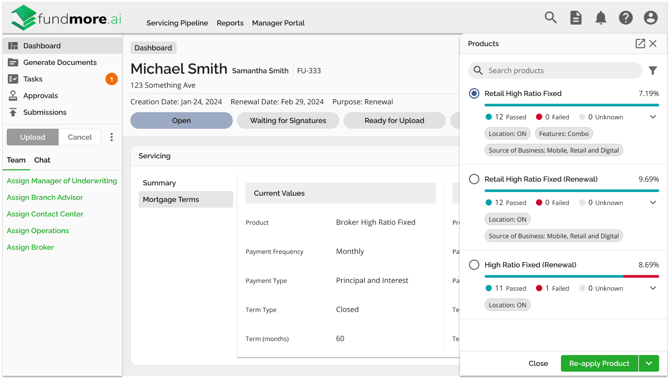The width and height of the screenshot is (670, 379).
Task: Select High Ratio Fixed (Renewal) radio button
Action: 474,265
